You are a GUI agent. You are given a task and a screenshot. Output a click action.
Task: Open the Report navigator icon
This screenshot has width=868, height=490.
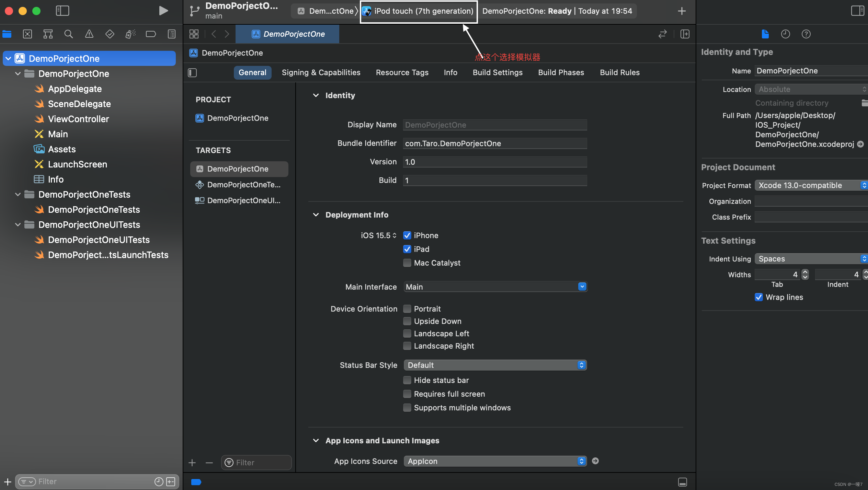[x=171, y=34]
